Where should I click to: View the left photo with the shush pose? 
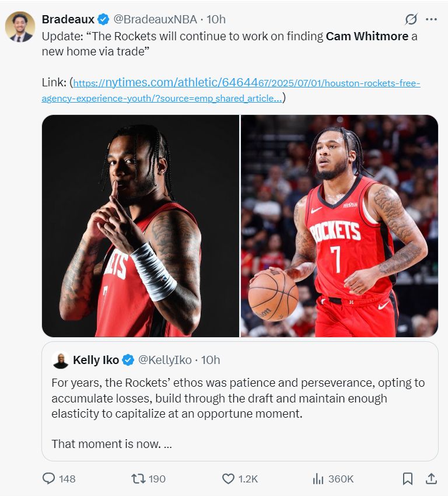[x=141, y=226]
